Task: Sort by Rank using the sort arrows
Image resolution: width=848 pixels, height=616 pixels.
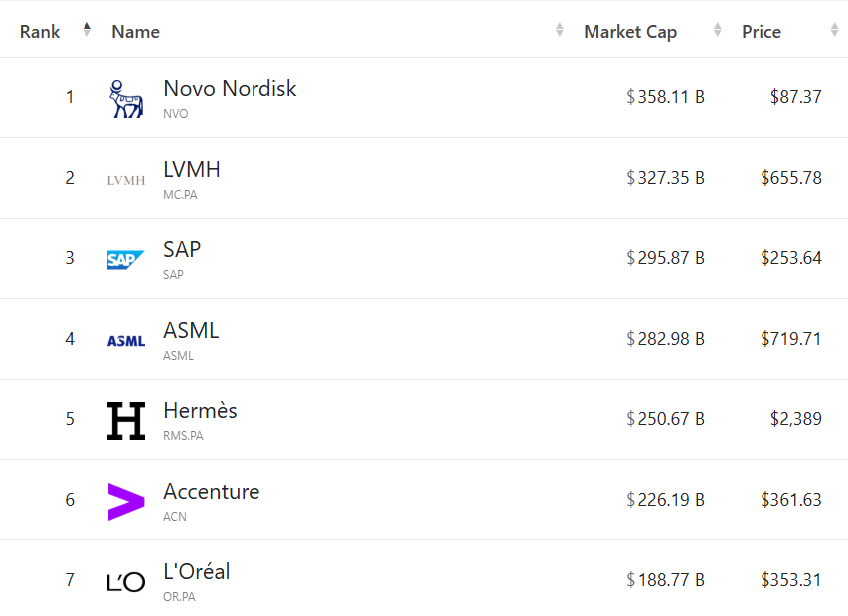Action: pos(87,31)
